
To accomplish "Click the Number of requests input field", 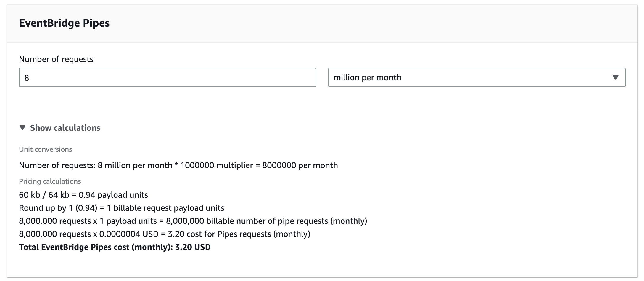I will tap(168, 77).
